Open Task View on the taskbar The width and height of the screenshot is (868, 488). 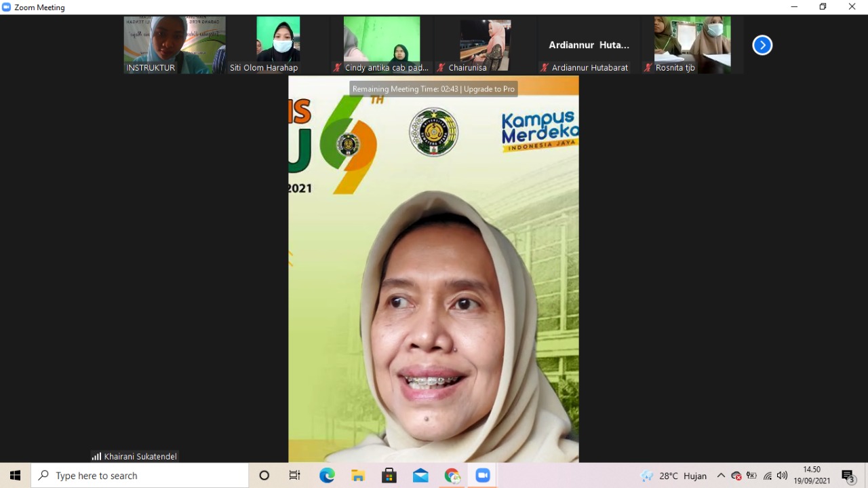295,476
